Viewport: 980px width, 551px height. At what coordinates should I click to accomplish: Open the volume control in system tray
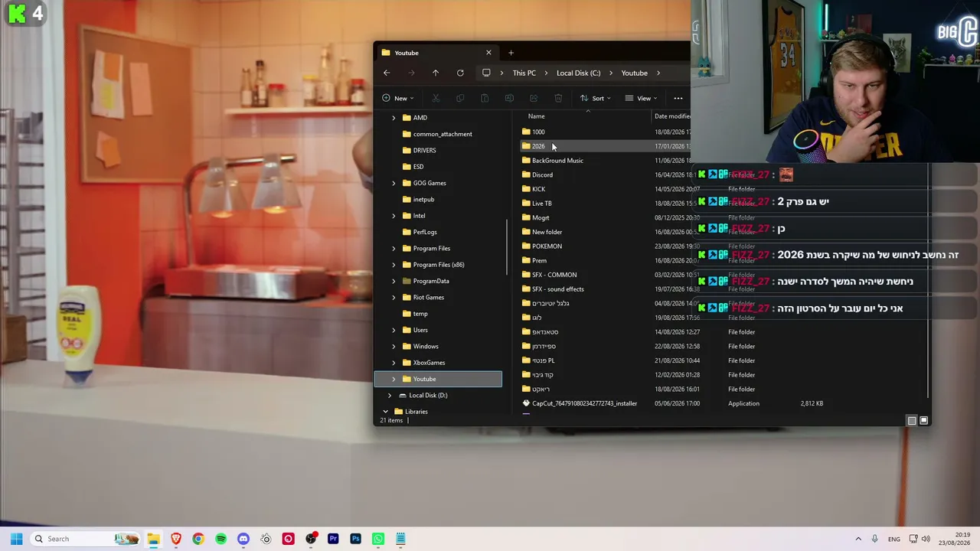pyautogui.click(x=926, y=539)
